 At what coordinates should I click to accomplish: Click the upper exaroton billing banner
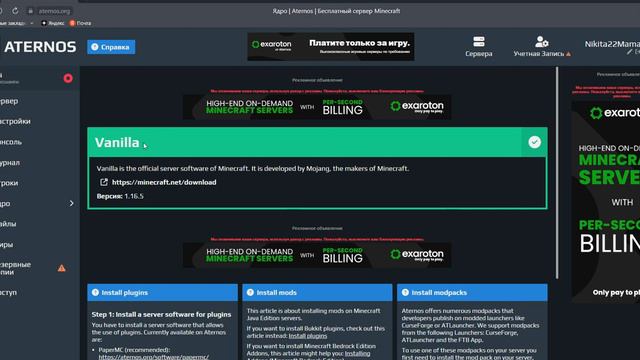pos(317,107)
